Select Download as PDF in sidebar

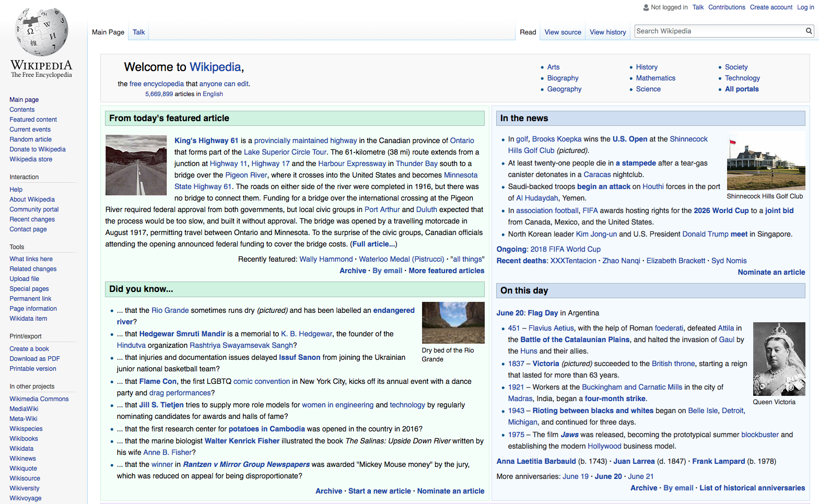click(x=34, y=359)
